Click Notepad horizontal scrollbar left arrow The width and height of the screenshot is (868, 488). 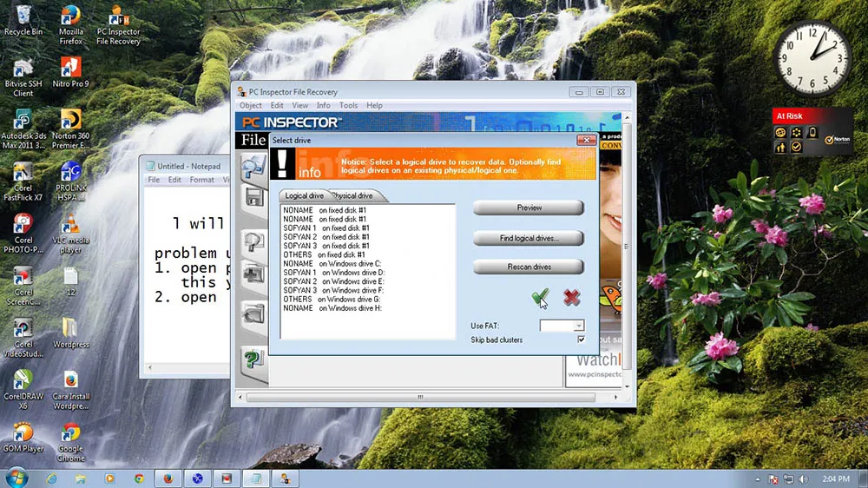tap(149, 367)
